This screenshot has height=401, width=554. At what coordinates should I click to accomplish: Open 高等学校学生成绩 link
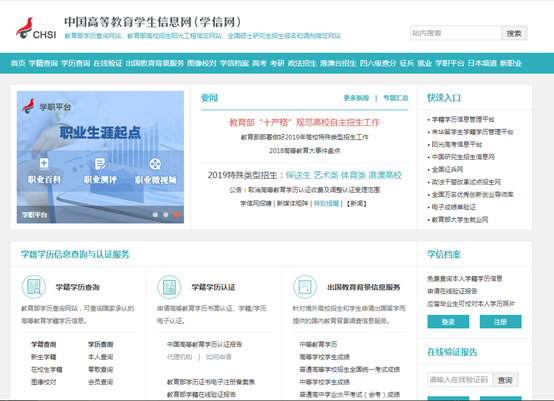pos(325,357)
